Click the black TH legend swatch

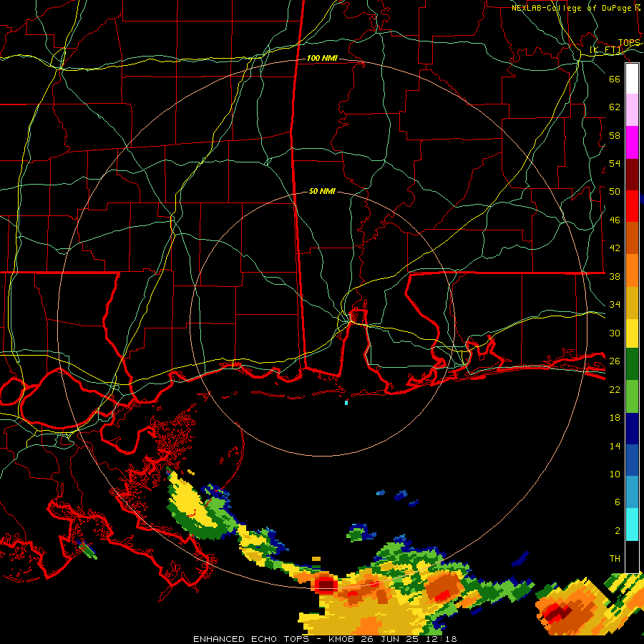click(632, 557)
